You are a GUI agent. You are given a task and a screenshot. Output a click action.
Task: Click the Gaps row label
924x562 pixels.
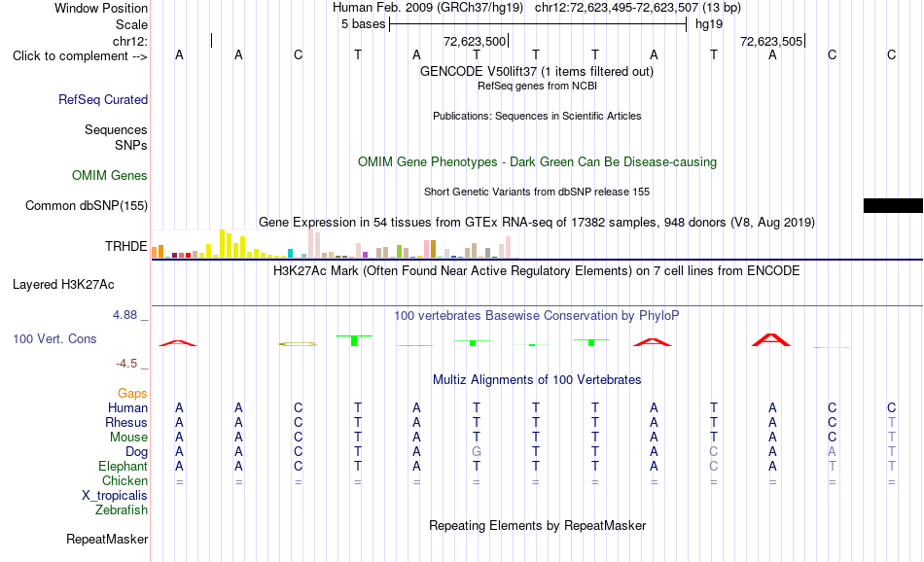point(132,393)
